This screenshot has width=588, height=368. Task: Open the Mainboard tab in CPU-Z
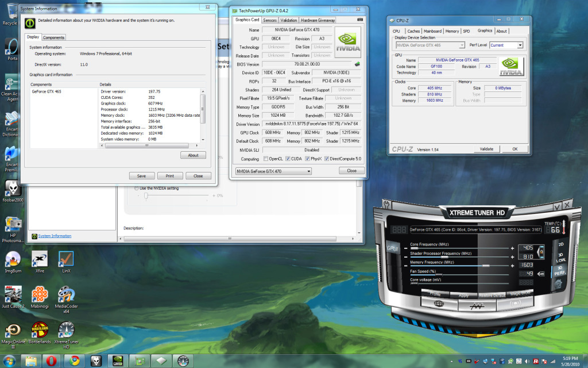pyautogui.click(x=432, y=31)
